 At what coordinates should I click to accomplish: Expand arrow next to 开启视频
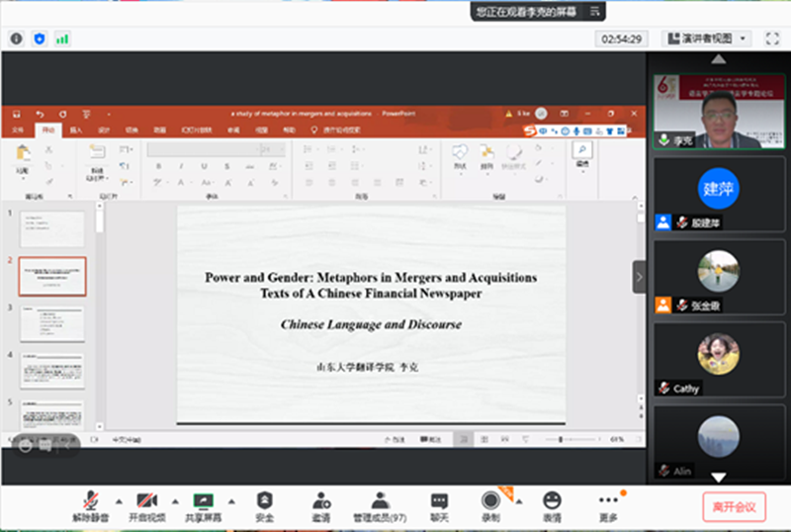[175, 499]
